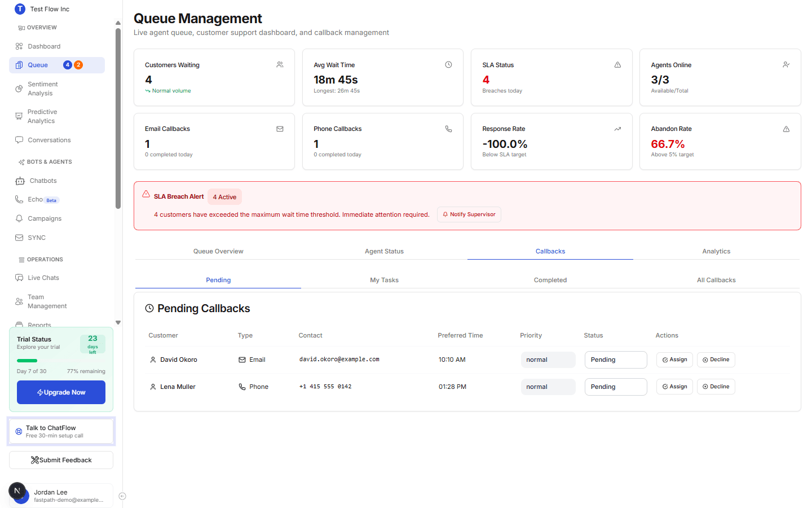Switch to the Queue Overview tab

point(218,251)
